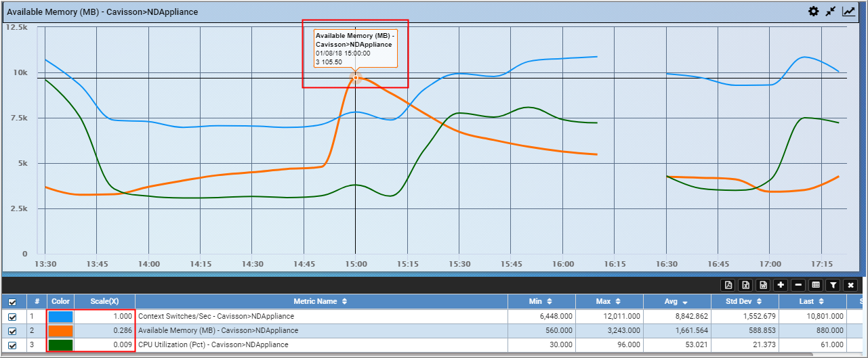Viewport: 868px width, 358px height.
Task: Open blue color swatch for Context Switches
Action: (x=60, y=316)
